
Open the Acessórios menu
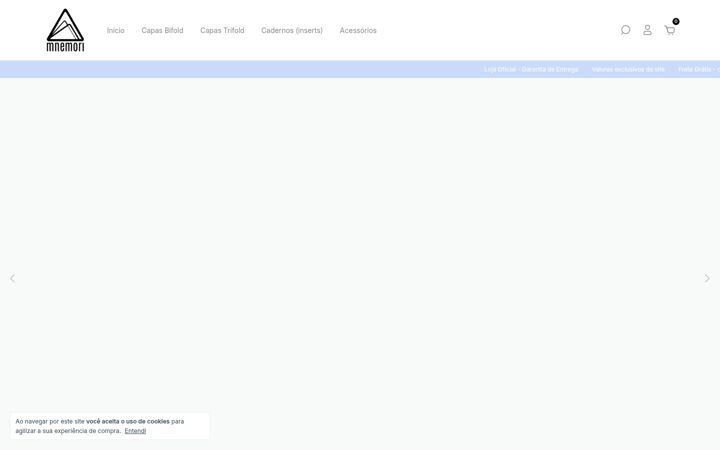(358, 30)
